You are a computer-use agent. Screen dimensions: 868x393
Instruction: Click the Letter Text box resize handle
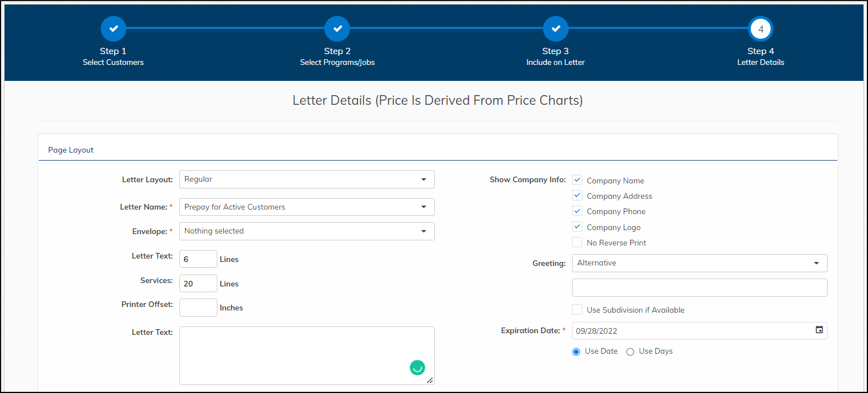[430, 380]
